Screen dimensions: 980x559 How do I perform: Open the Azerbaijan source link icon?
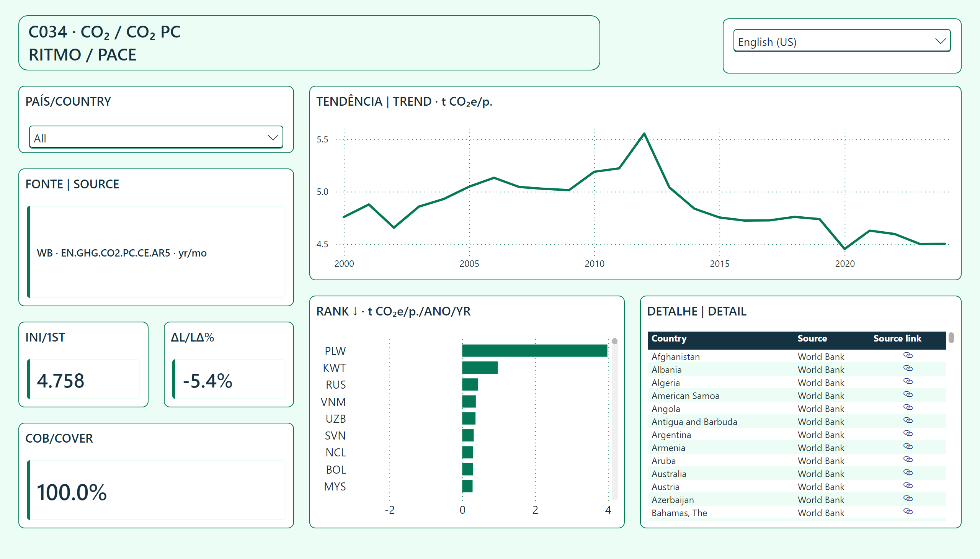click(x=907, y=499)
